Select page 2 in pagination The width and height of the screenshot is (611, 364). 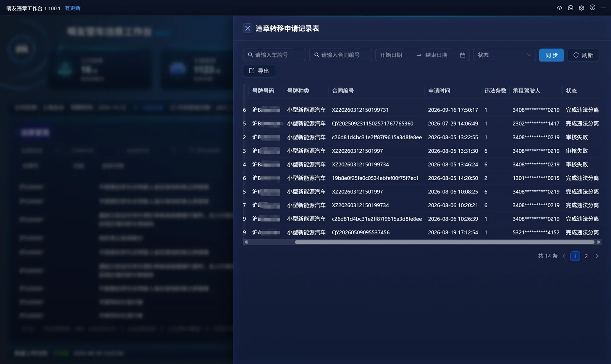point(586,256)
